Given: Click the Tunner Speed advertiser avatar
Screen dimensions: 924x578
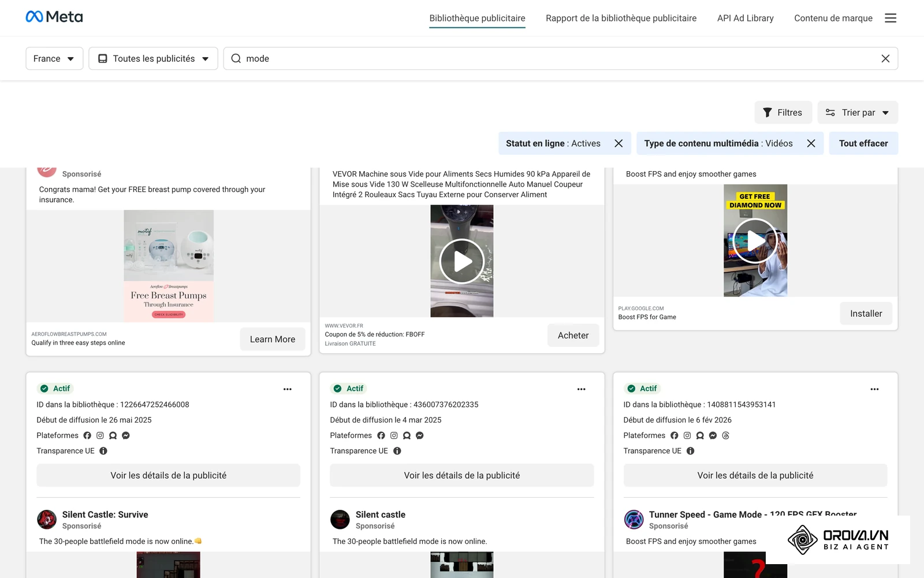Looking at the screenshot, I should tap(634, 520).
